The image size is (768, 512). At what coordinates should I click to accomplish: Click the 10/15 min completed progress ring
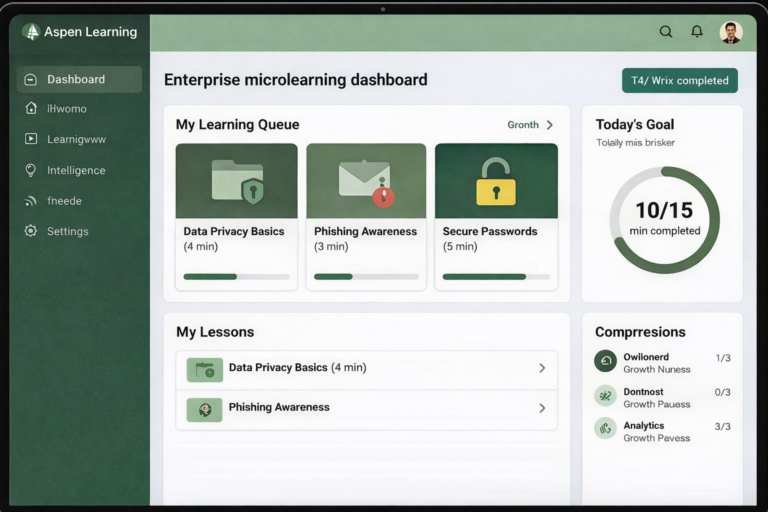665,219
